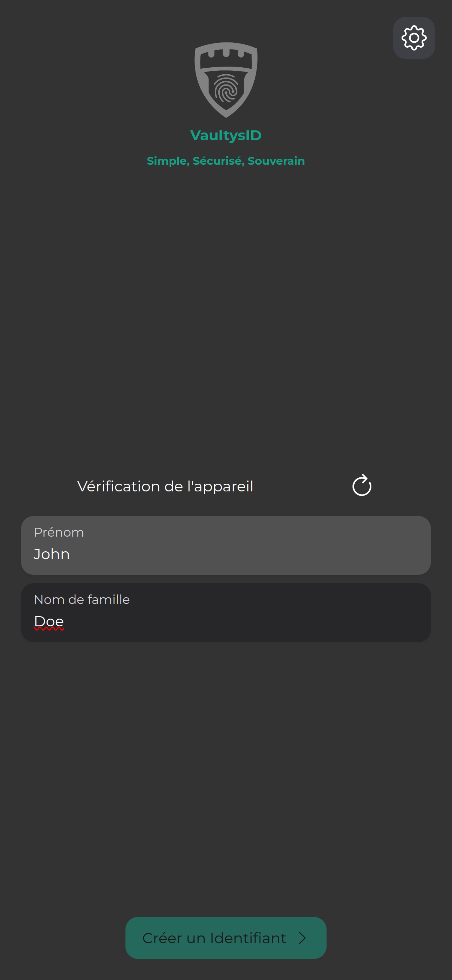
Task: Click the VaultysID title text
Action: pyautogui.click(x=226, y=135)
